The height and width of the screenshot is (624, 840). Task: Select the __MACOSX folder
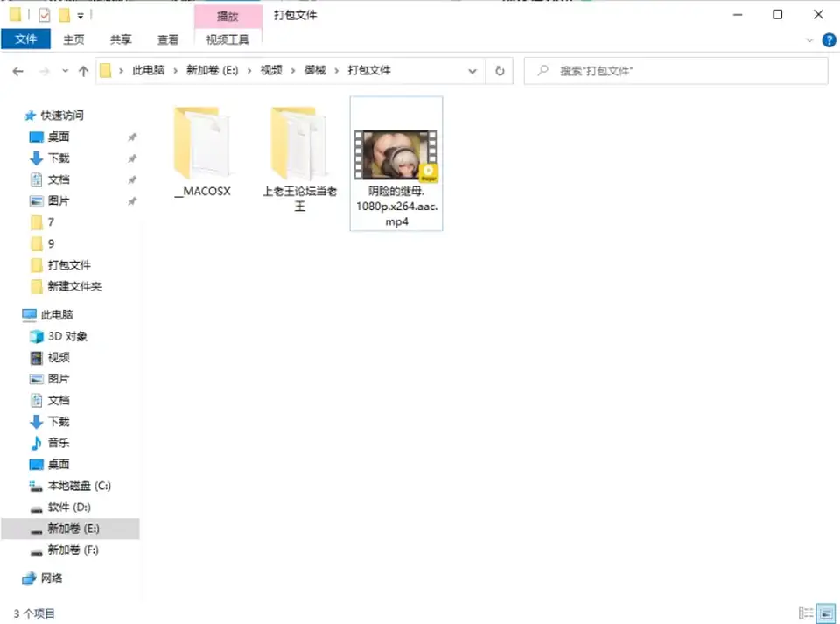click(202, 152)
